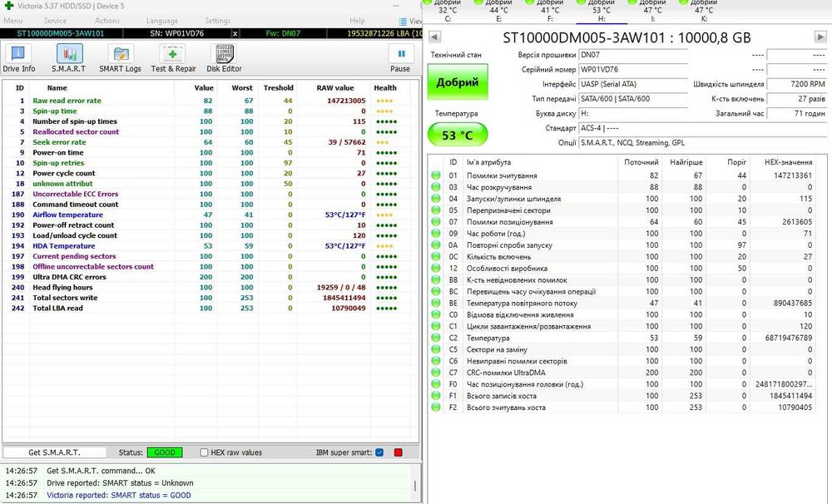Open the Settings menu
The height and width of the screenshot is (504, 832).
click(x=217, y=21)
